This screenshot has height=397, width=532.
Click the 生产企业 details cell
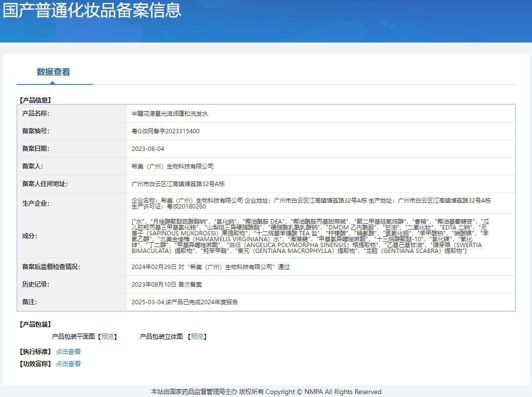point(321,204)
